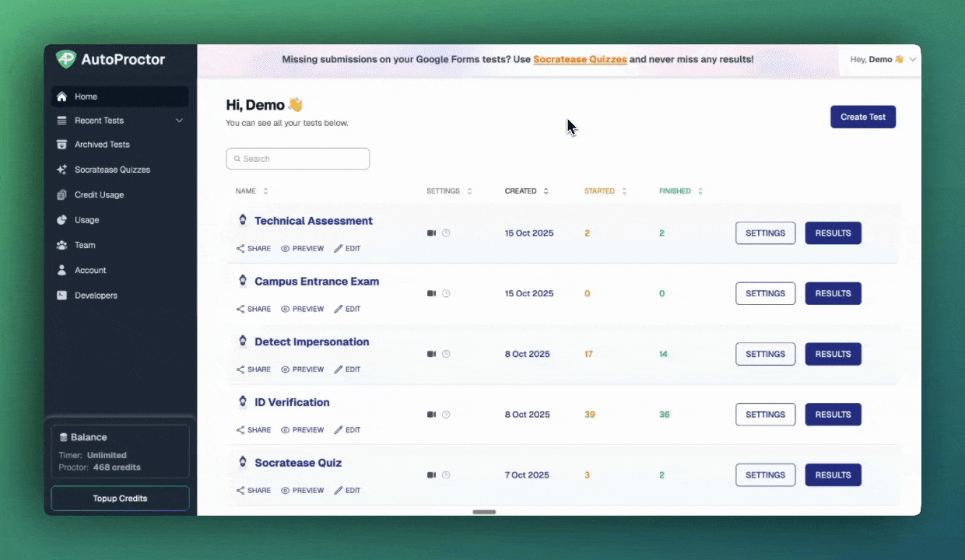Open Settings for Technical Assessment
Screen dimensions: 965x560
(766, 233)
